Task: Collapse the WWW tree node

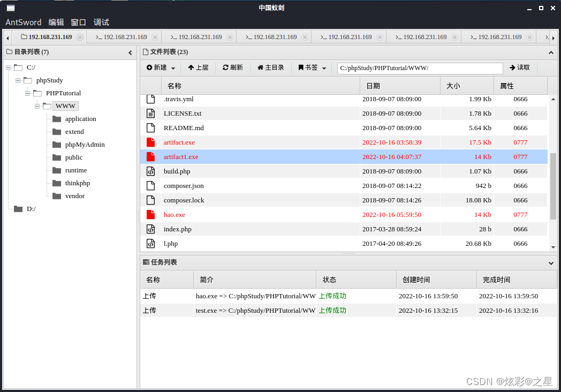Action: click(37, 106)
